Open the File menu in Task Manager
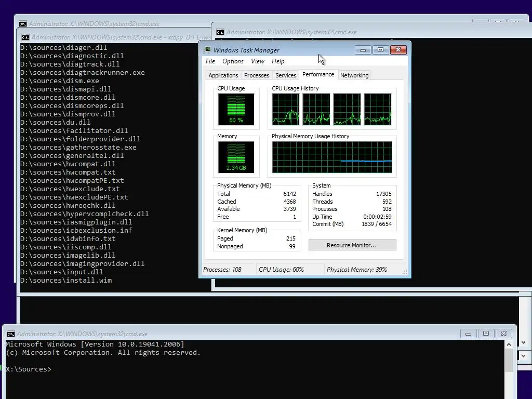The height and width of the screenshot is (399, 532). click(x=210, y=61)
